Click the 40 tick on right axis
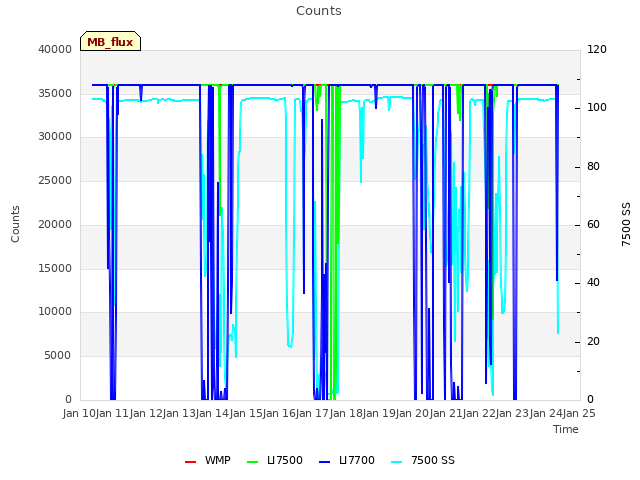The height and width of the screenshot is (480, 640). [x=593, y=282]
